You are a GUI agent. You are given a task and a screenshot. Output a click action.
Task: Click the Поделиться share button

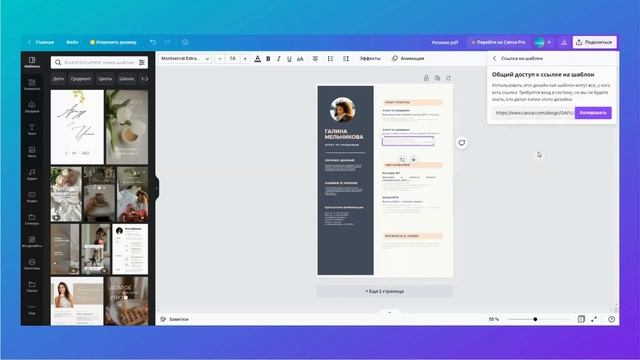tap(594, 42)
